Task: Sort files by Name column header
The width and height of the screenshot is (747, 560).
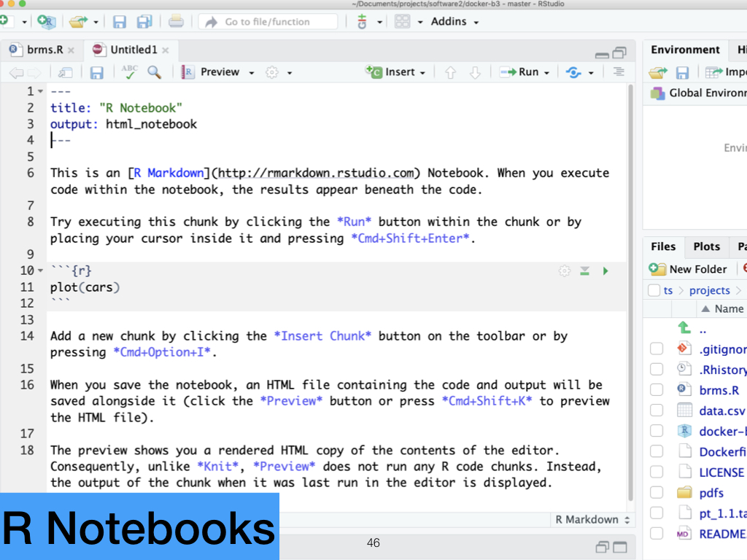Action: pos(722,308)
